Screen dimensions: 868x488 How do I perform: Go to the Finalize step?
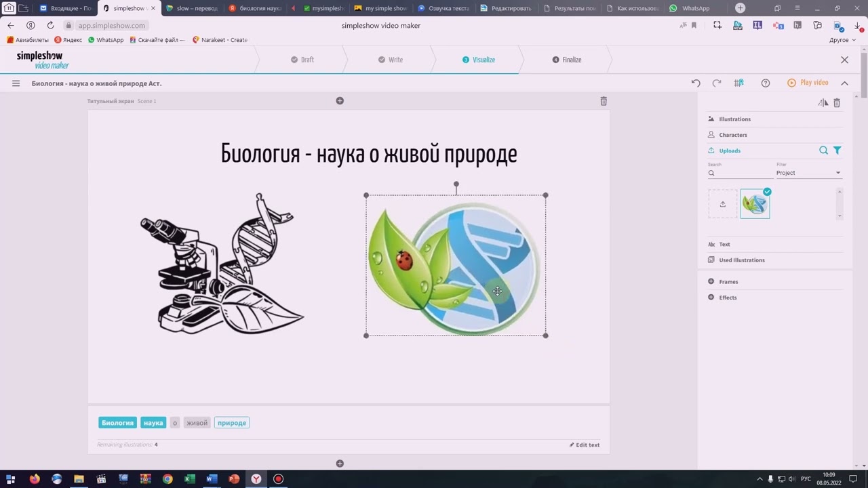point(567,60)
